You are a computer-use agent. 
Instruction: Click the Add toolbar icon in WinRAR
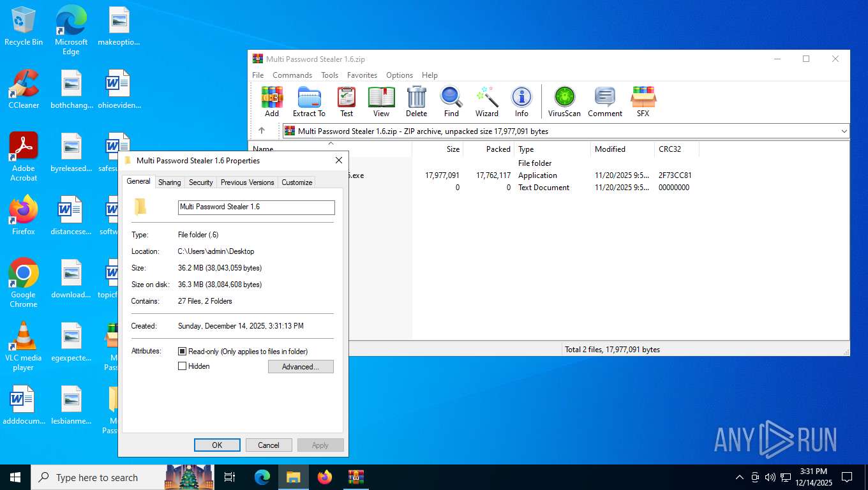pos(272,102)
